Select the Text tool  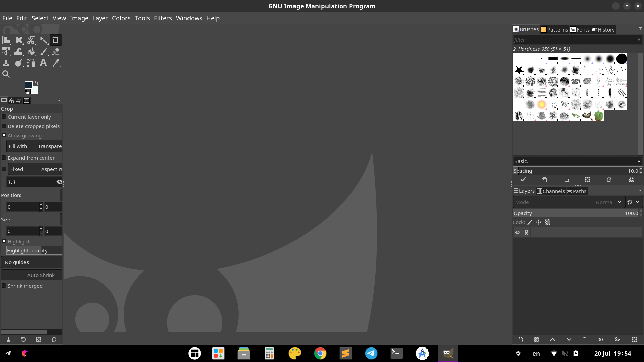(43, 63)
